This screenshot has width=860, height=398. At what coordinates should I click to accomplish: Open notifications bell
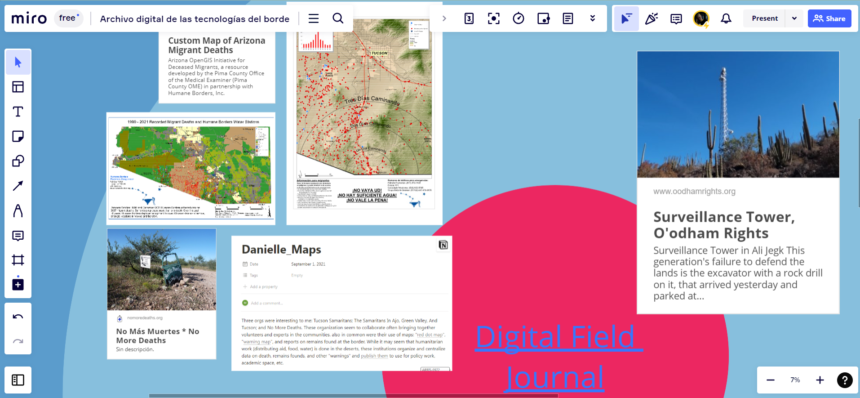pos(726,19)
